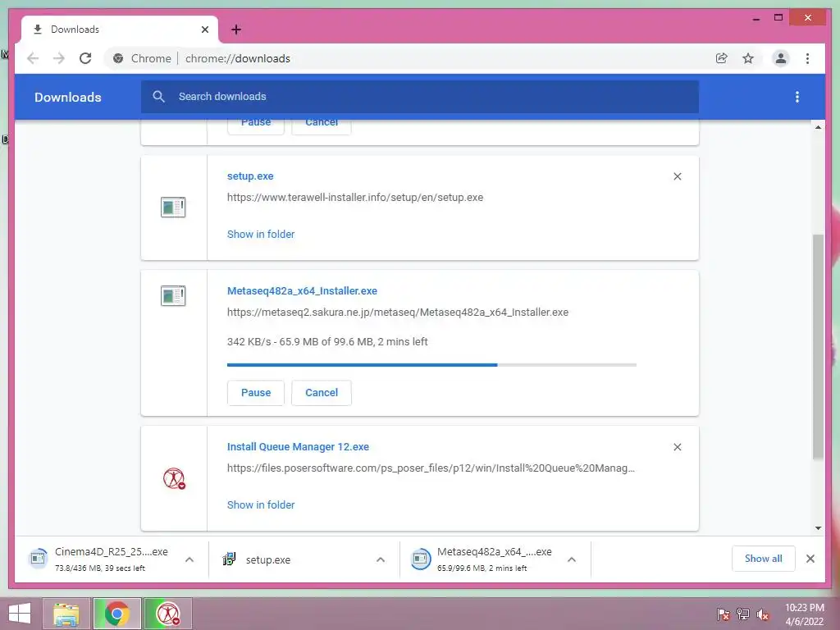Close the Downloads tab

pos(204,30)
